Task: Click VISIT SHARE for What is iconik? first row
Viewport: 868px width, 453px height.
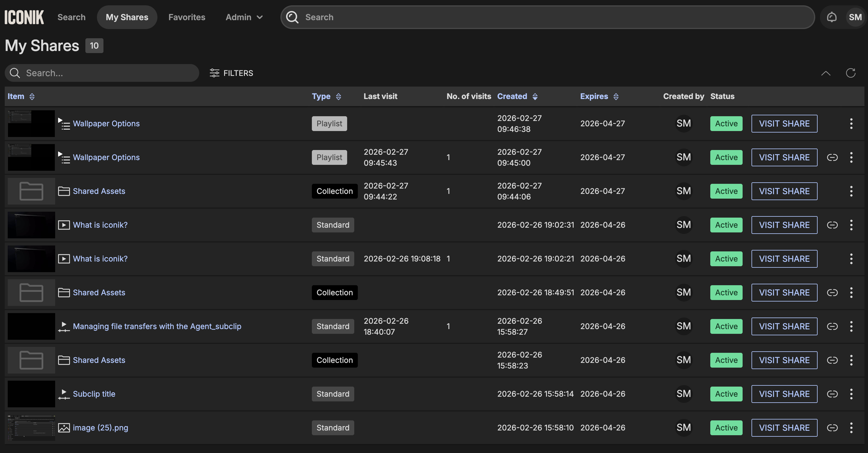Action: point(784,225)
